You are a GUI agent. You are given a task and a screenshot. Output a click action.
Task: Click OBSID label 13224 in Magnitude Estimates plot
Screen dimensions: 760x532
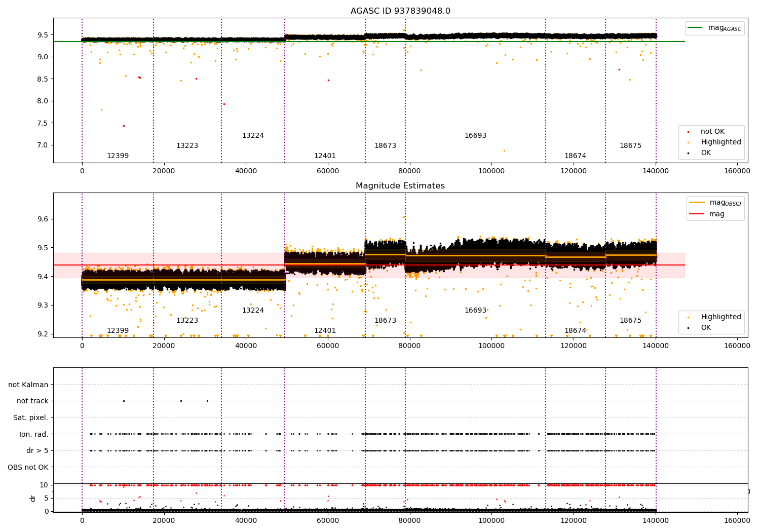tap(253, 311)
